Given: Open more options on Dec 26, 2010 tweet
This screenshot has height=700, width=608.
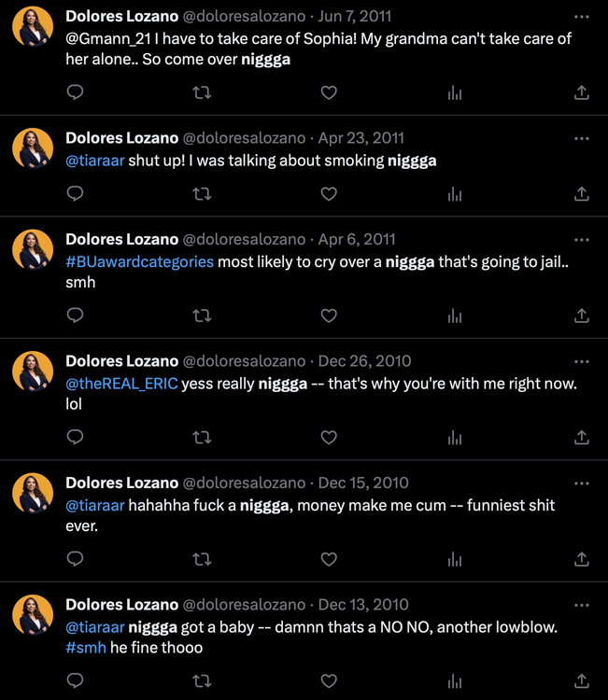Looking at the screenshot, I should [581, 361].
